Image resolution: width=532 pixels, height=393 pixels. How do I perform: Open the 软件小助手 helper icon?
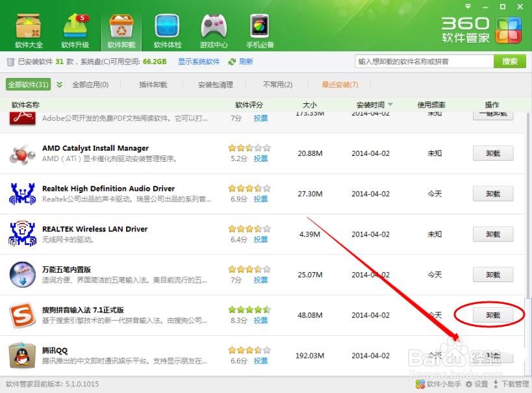tap(420, 384)
